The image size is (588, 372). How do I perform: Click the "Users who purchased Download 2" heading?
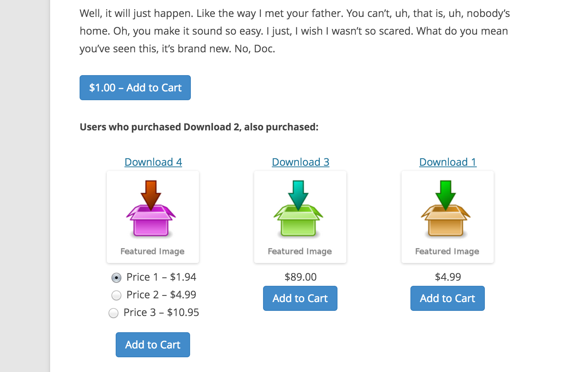pos(199,127)
